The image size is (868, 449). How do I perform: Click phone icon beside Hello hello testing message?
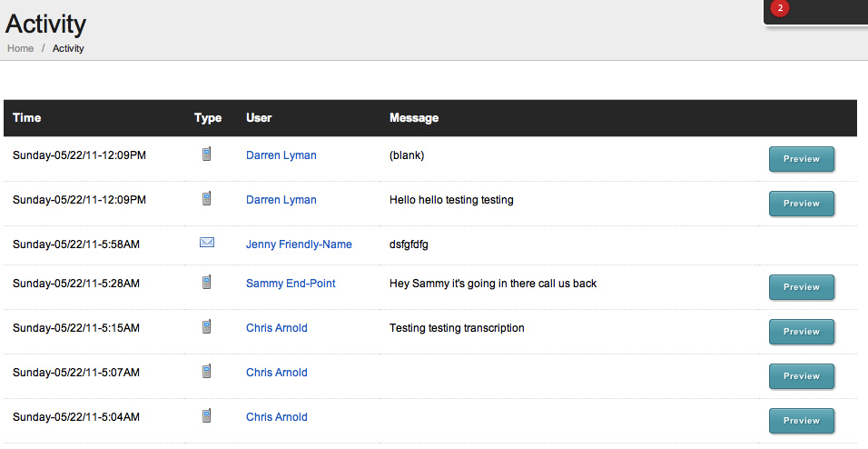pyautogui.click(x=206, y=198)
